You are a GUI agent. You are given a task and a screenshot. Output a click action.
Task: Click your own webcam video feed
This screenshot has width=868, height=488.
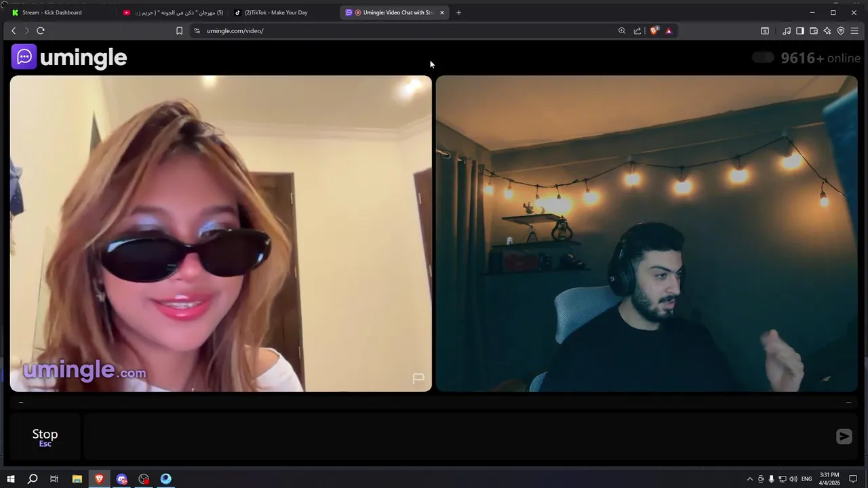[646, 233]
